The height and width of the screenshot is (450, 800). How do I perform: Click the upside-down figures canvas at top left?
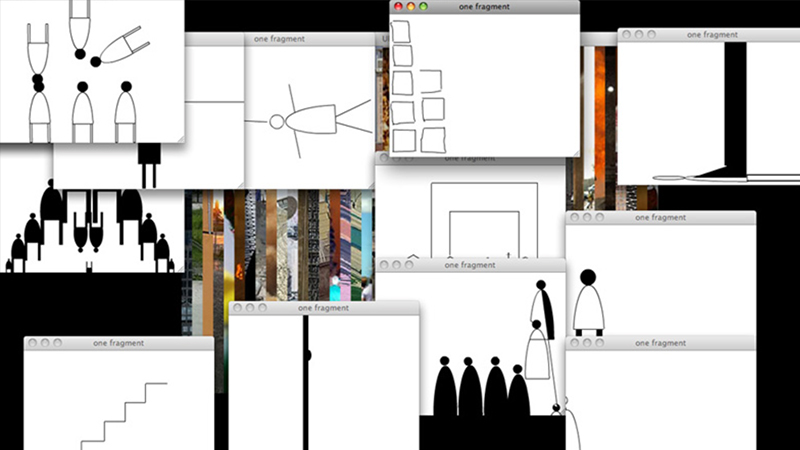pyautogui.click(x=92, y=71)
